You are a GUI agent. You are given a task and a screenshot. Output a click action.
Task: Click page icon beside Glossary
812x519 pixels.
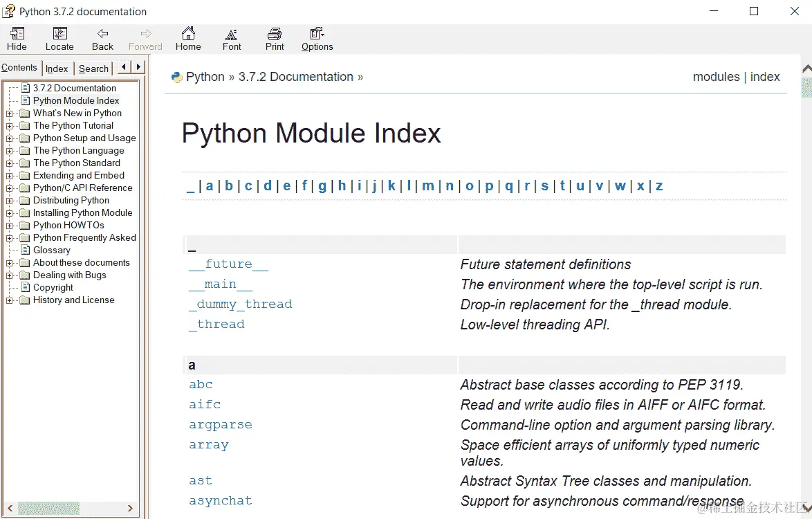click(x=26, y=250)
